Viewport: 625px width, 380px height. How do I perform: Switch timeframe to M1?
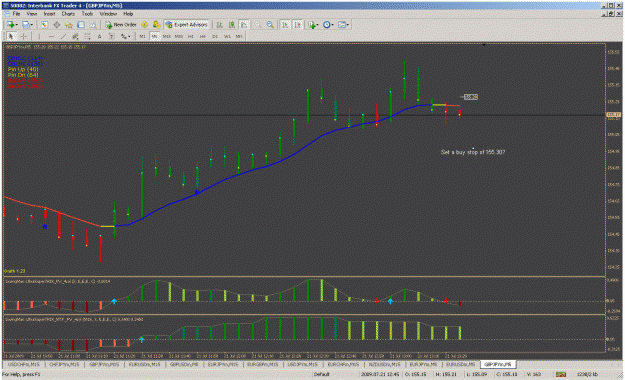pos(142,36)
